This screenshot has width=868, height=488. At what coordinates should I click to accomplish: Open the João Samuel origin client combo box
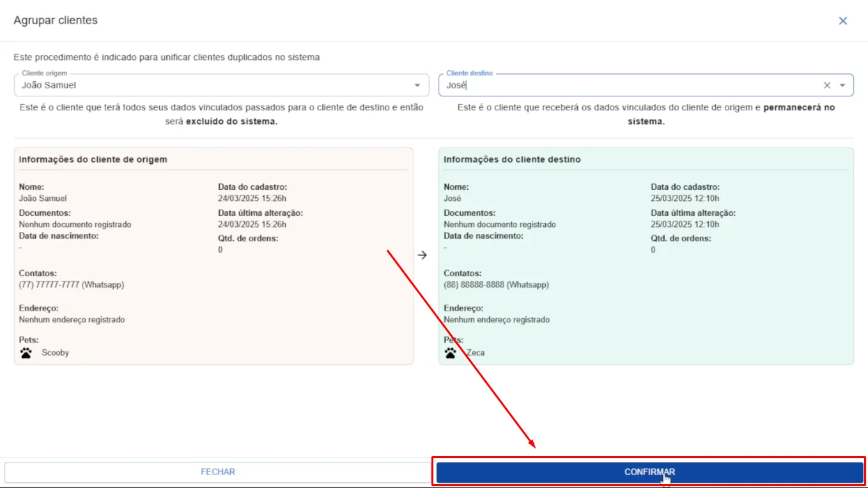click(222, 85)
